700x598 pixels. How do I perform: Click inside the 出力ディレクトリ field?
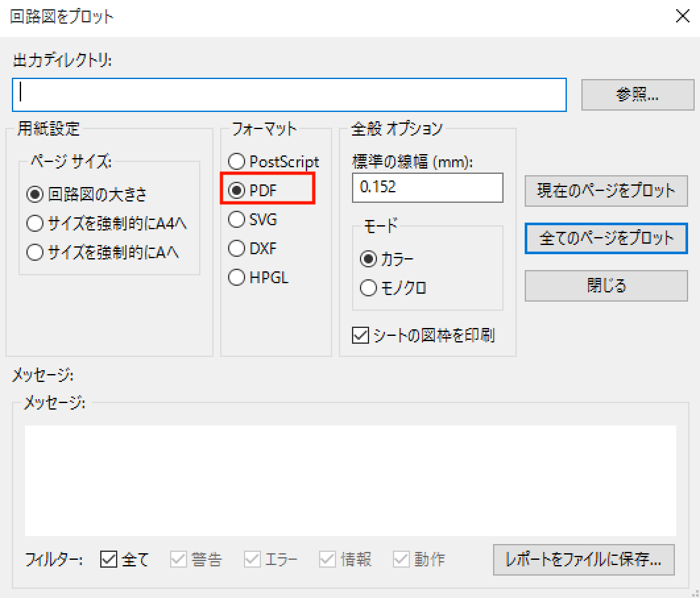click(290, 94)
